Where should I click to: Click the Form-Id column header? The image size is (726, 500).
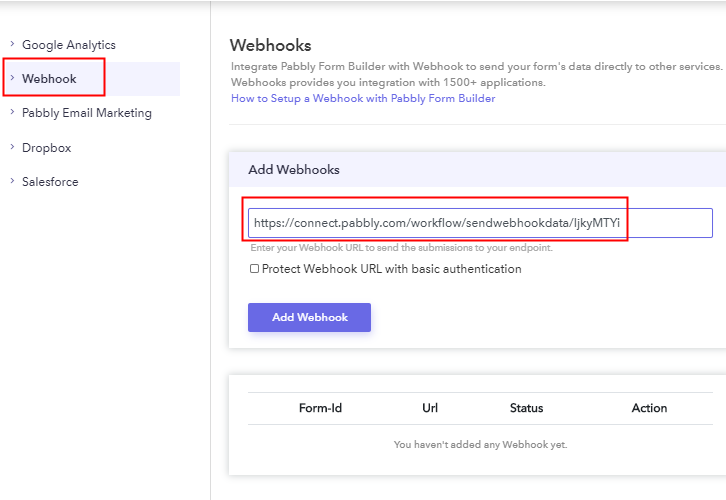click(320, 408)
